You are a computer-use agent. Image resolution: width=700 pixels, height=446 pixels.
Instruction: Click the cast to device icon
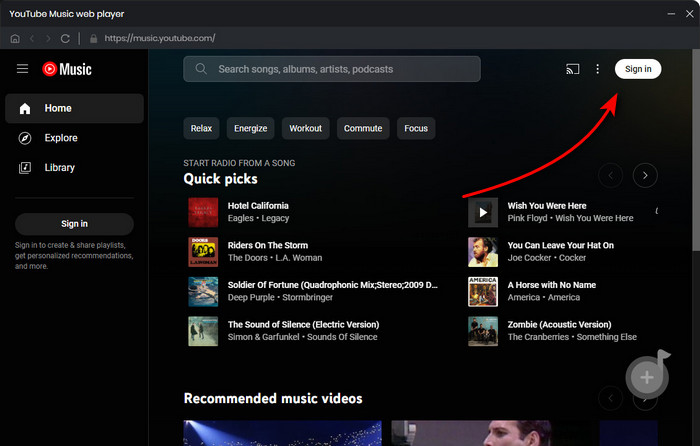pos(572,69)
